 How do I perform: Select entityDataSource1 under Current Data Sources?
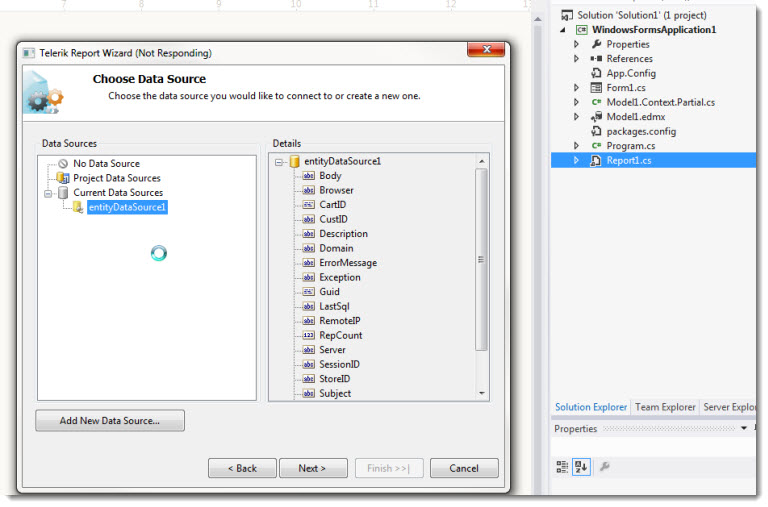127,207
